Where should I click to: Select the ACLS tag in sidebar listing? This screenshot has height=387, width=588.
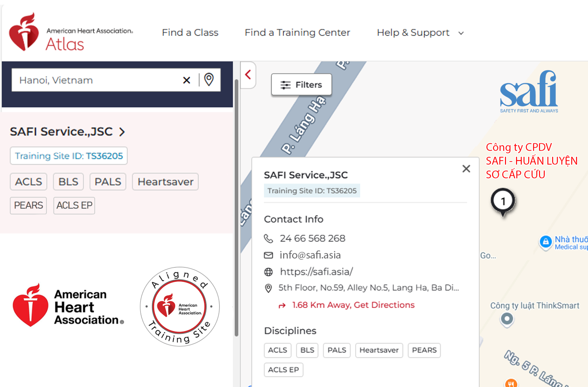28,182
